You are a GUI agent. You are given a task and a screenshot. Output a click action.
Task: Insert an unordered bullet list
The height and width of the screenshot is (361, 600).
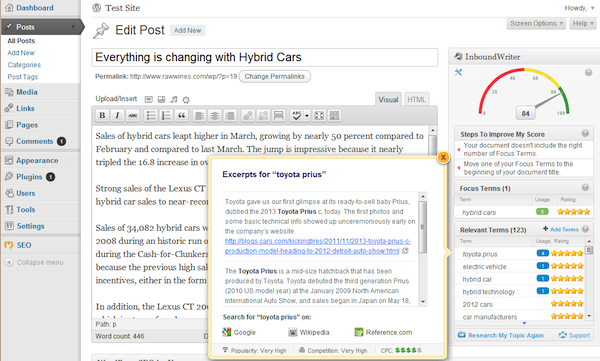coord(151,116)
